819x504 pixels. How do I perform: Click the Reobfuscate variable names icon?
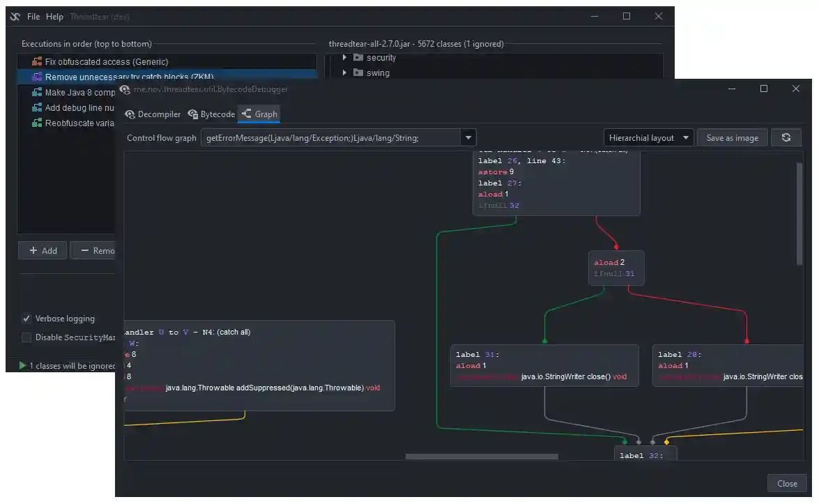(36, 123)
